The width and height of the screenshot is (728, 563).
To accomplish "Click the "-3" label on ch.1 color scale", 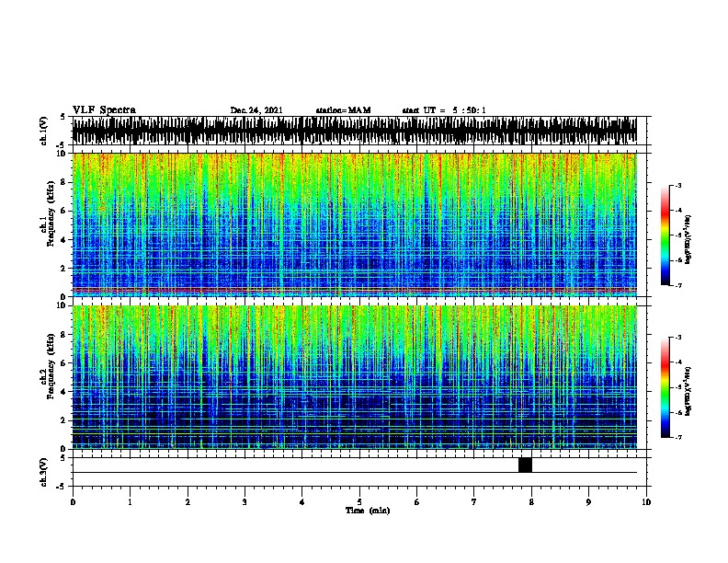I will (x=677, y=186).
